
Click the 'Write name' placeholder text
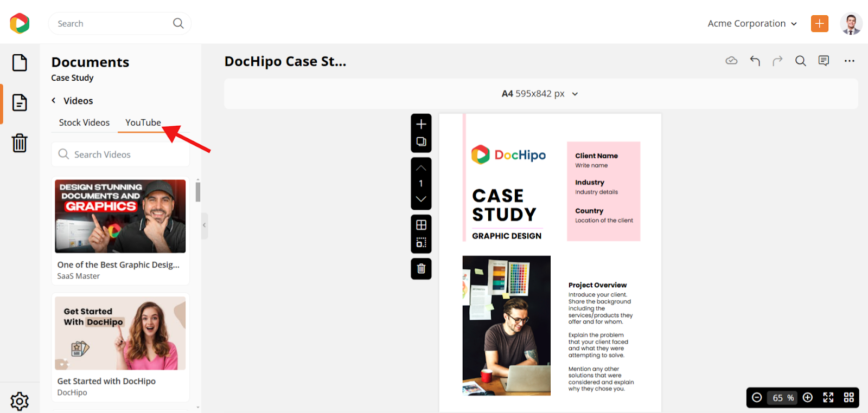click(591, 165)
